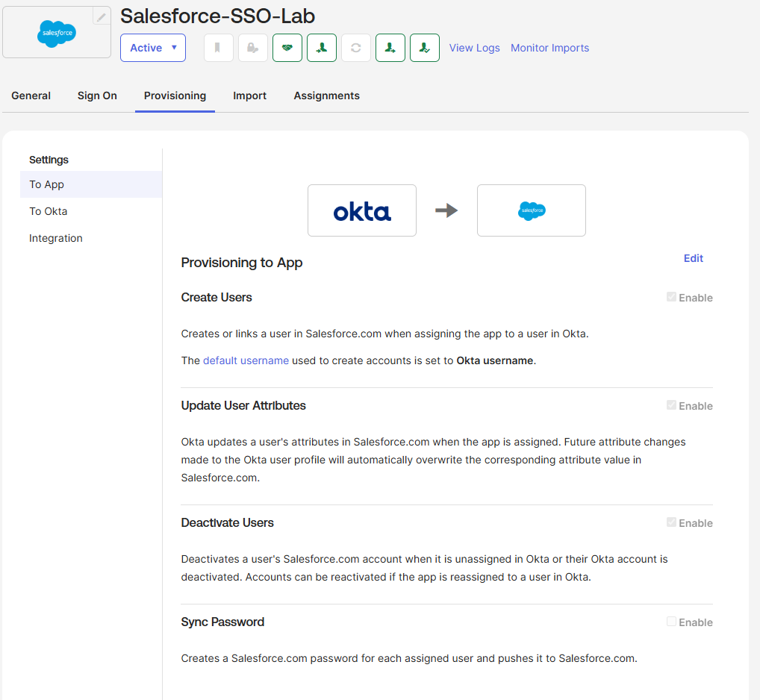Viewport: 760px width, 700px height.
Task: Toggle the Deactivate Users Enable checkbox
Action: (670, 522)
